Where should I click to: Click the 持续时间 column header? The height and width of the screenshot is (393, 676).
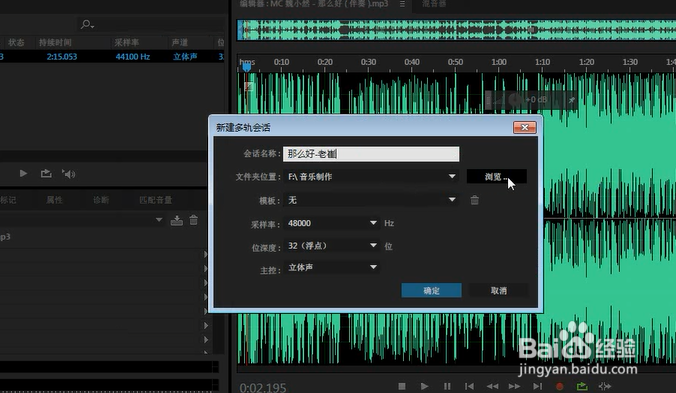point(55,42)
